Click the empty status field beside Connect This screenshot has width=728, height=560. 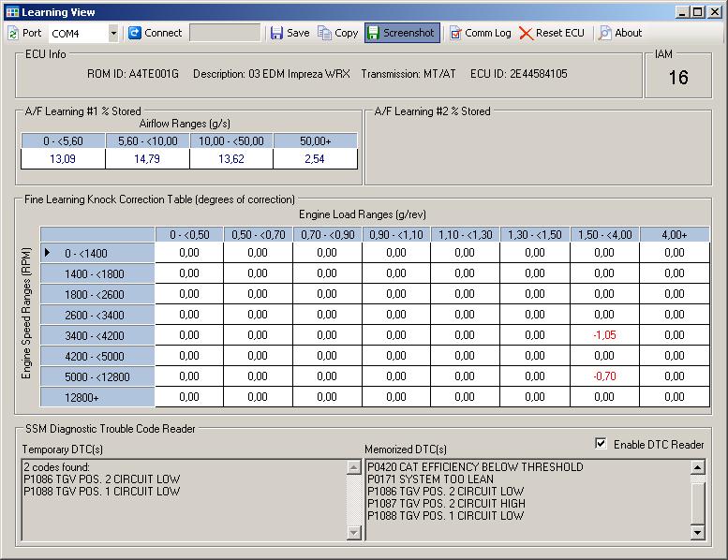[x=225, y=33]
